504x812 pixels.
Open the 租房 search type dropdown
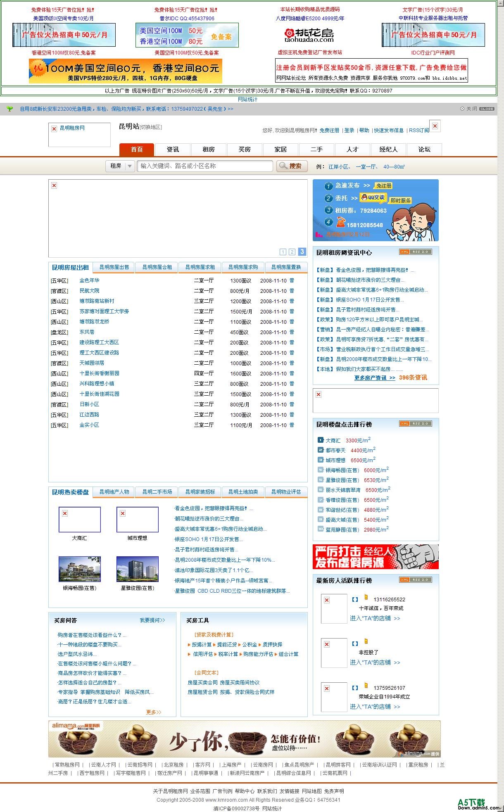tap(120, 166)
